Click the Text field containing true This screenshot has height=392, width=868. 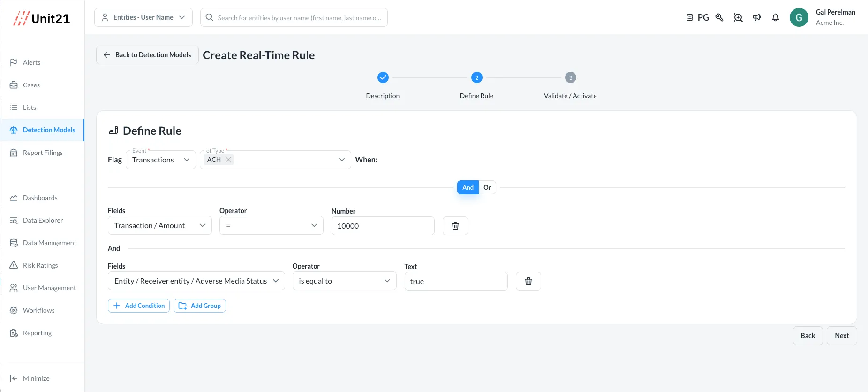coord(456,281)
